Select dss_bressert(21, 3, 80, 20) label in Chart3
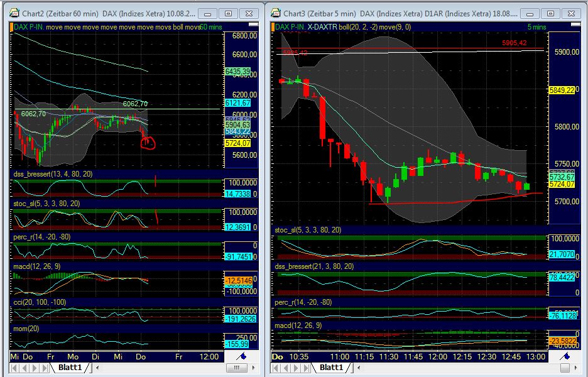588x377 pixels. pos(314,266)
